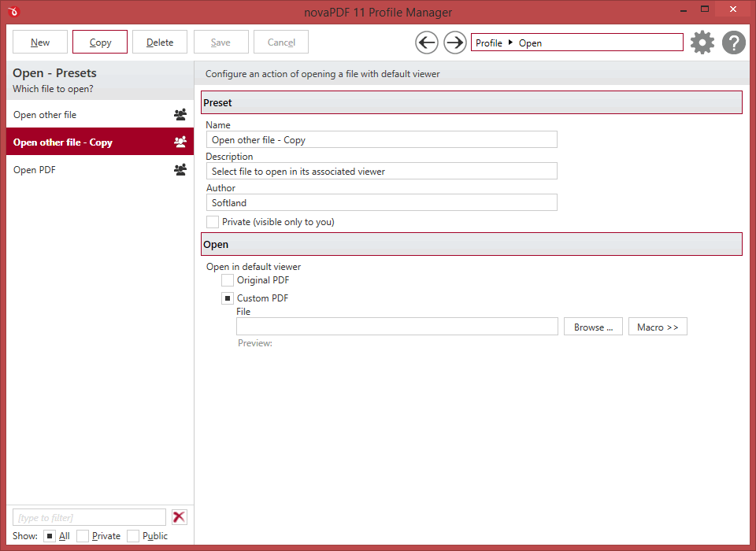Close the Profile Manager window
The height and width of the screenshot is (551, 756).
coord(733,9)
